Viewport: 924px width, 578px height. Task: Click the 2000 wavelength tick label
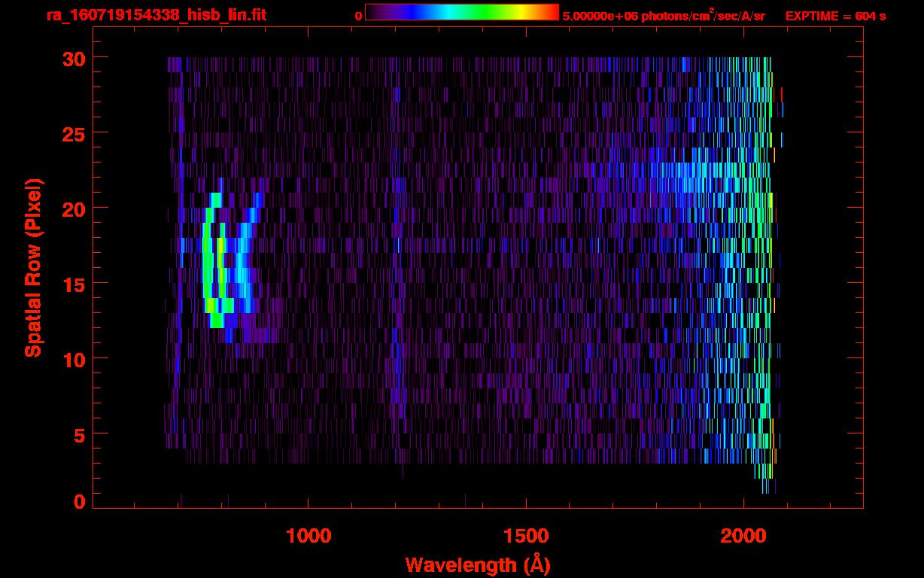[743, 535]
